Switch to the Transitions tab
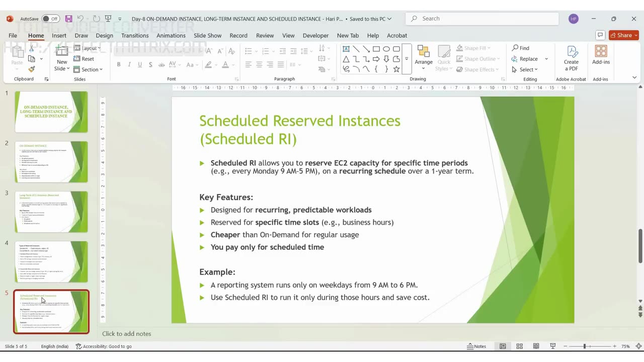Screen dimensions: 644x362 click(135, 35)
